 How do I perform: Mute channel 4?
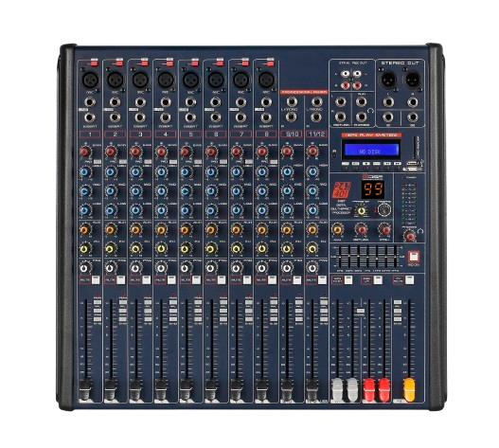click(171, 280)
